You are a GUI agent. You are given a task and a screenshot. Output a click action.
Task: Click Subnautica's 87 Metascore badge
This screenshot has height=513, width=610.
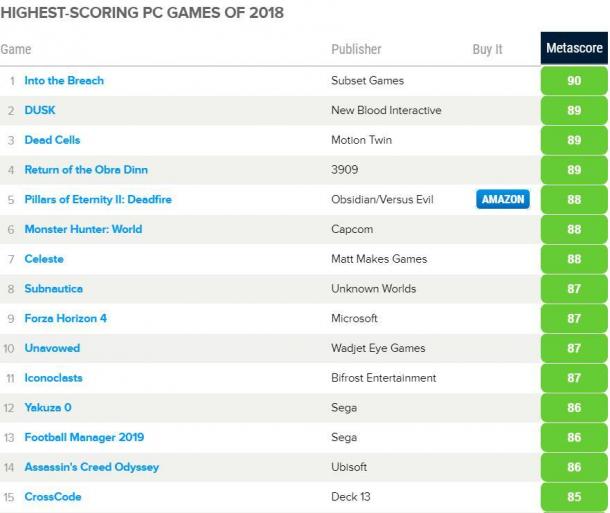tap(574, 289)
